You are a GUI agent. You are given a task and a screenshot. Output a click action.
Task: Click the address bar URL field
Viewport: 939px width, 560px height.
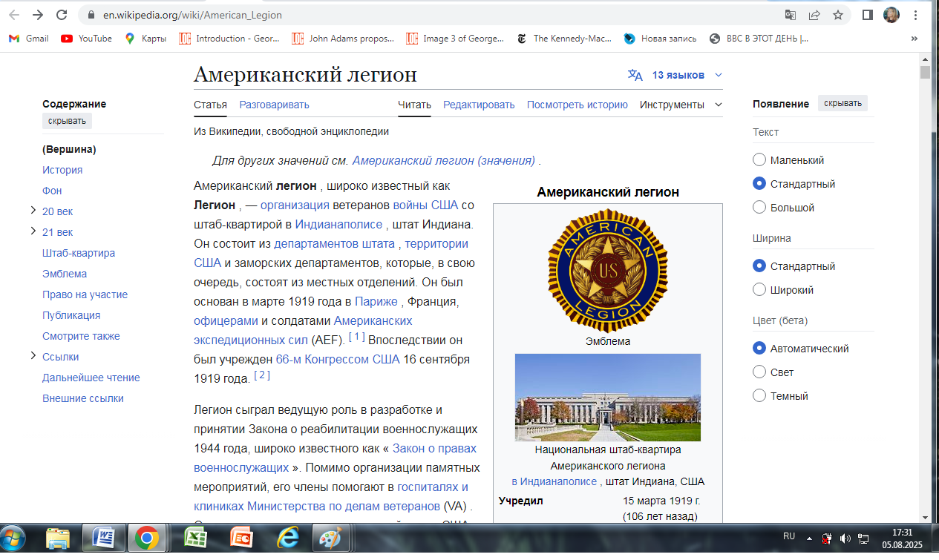pyautogui.click(x=431, y=15)
